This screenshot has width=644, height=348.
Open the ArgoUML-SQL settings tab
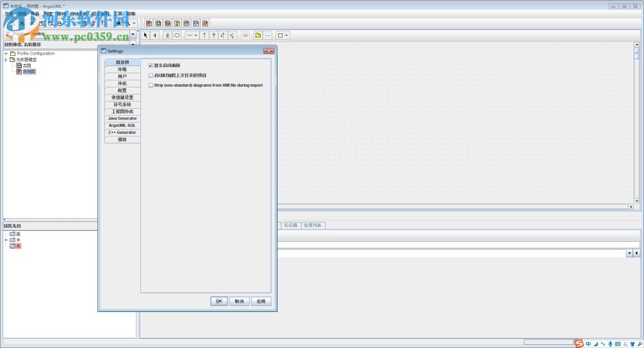coord(122,125)
